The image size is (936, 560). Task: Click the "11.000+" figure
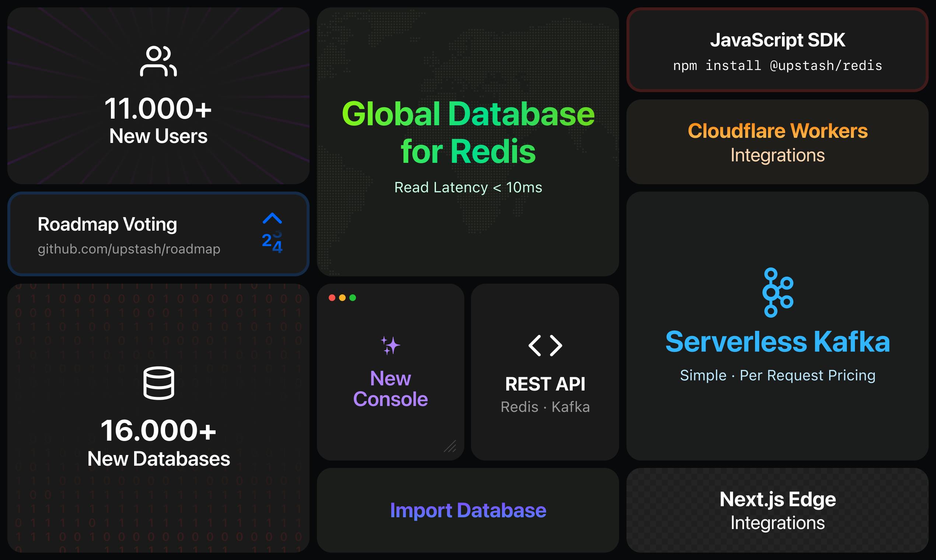click(x=158, y=109)
